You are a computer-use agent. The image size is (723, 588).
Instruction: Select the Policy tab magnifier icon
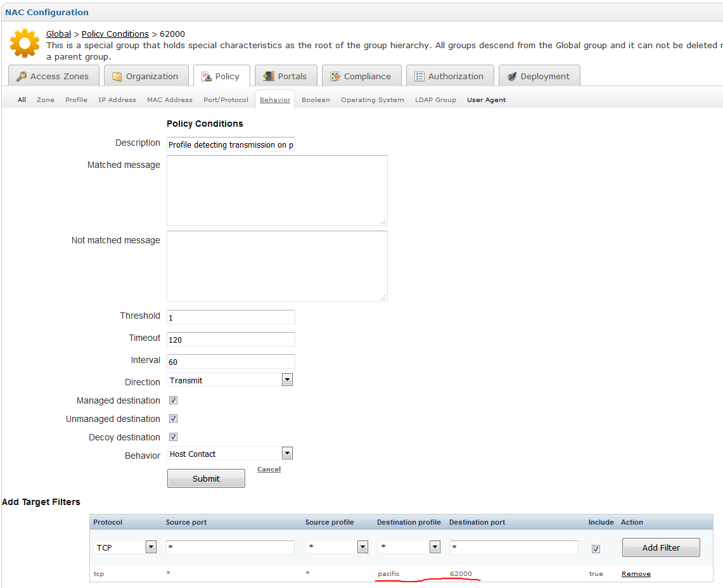pyautogui.click(x=206, y=75)
